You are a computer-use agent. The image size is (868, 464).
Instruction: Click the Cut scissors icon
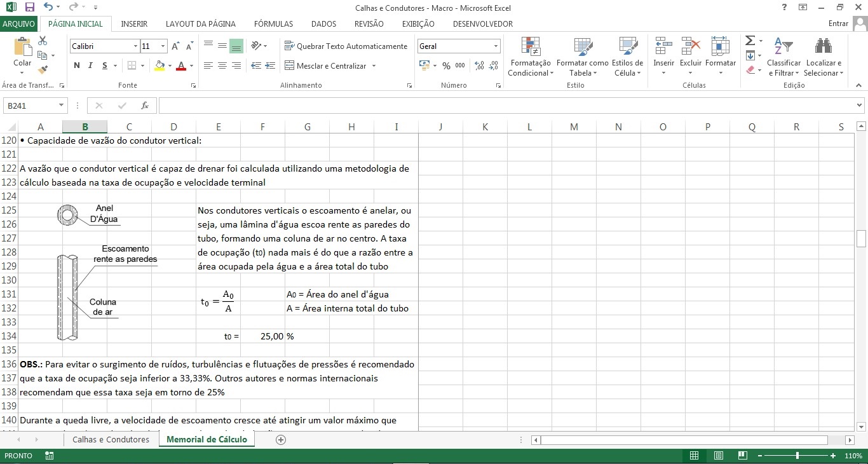[43, 41]
